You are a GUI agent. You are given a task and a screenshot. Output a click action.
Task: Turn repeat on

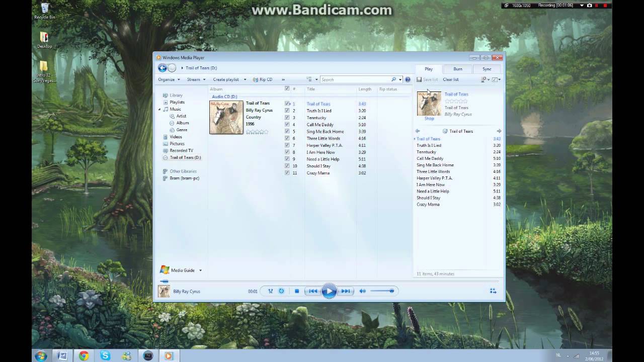pos(281,291)
